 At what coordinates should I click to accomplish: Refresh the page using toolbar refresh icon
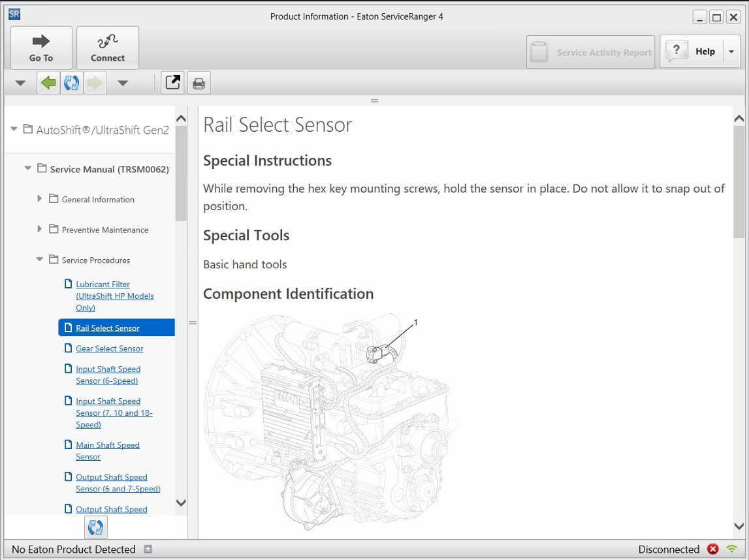71,83
